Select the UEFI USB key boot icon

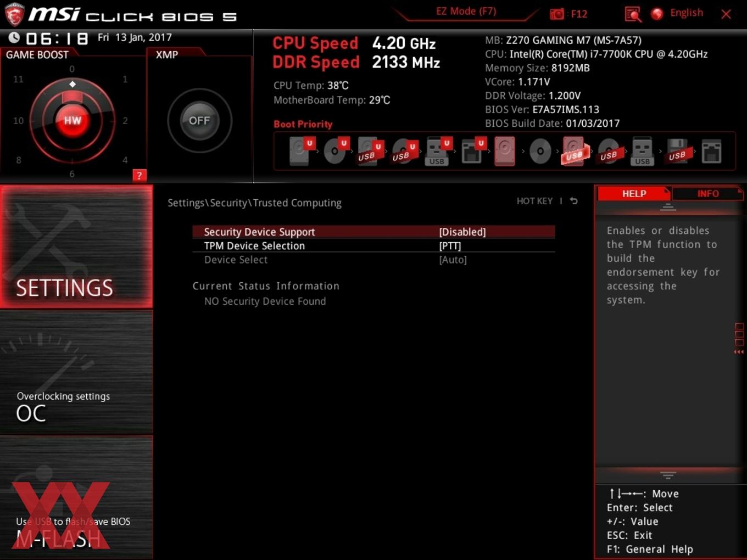[x=438, y=151]
